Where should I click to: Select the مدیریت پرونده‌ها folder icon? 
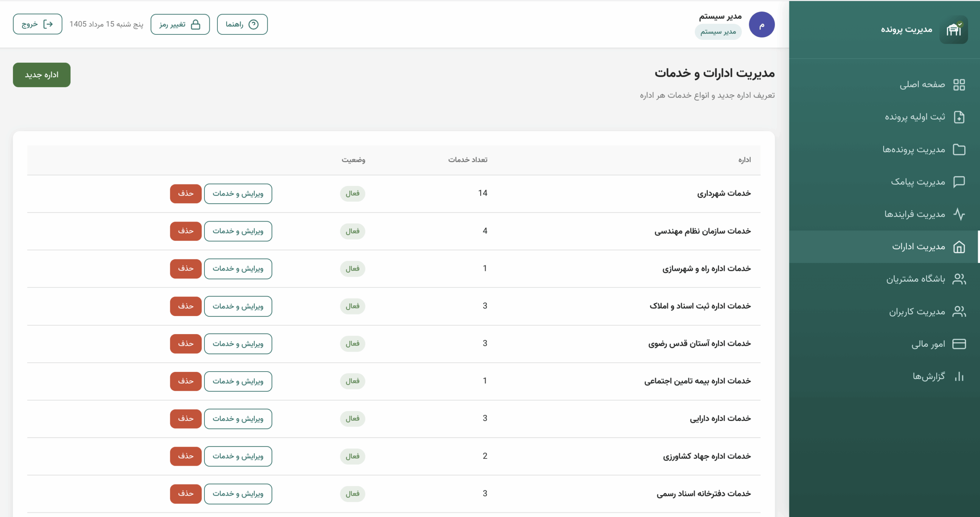click(959, 149)
